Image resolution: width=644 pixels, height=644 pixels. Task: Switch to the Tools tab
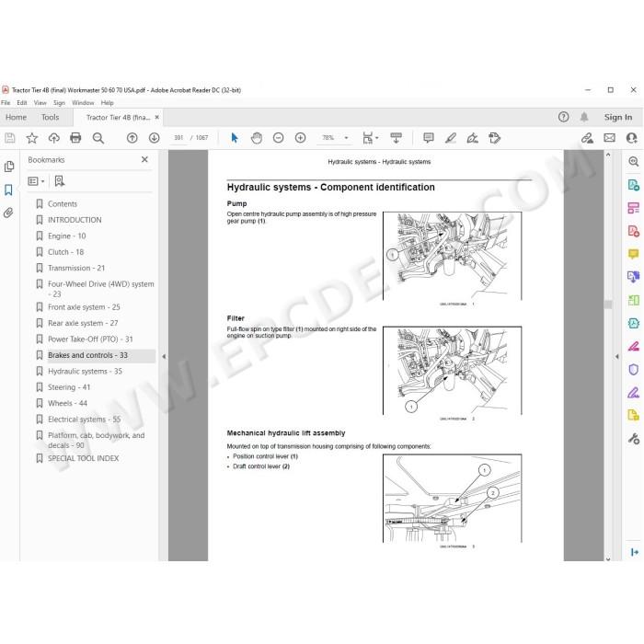coord(50,117)
